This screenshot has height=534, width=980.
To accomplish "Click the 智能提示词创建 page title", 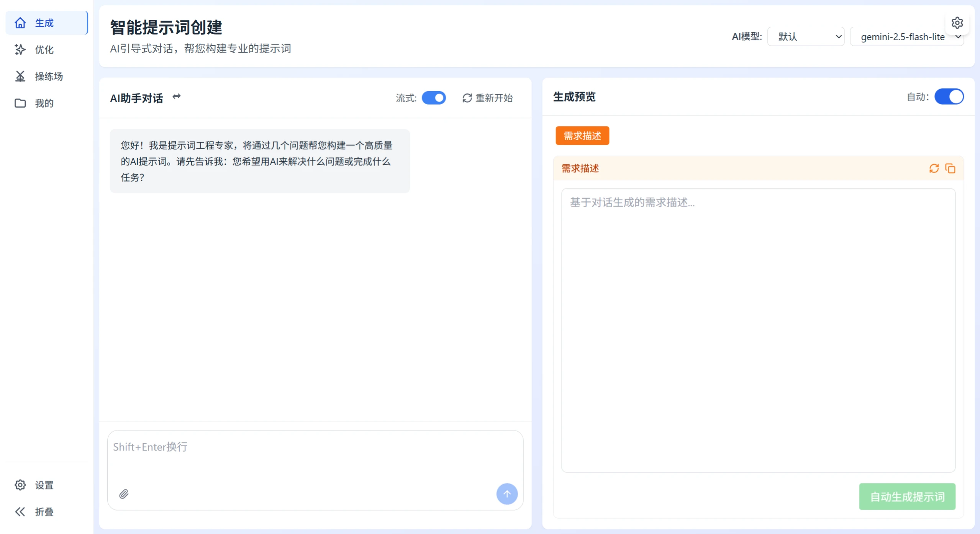I will 166,27.
